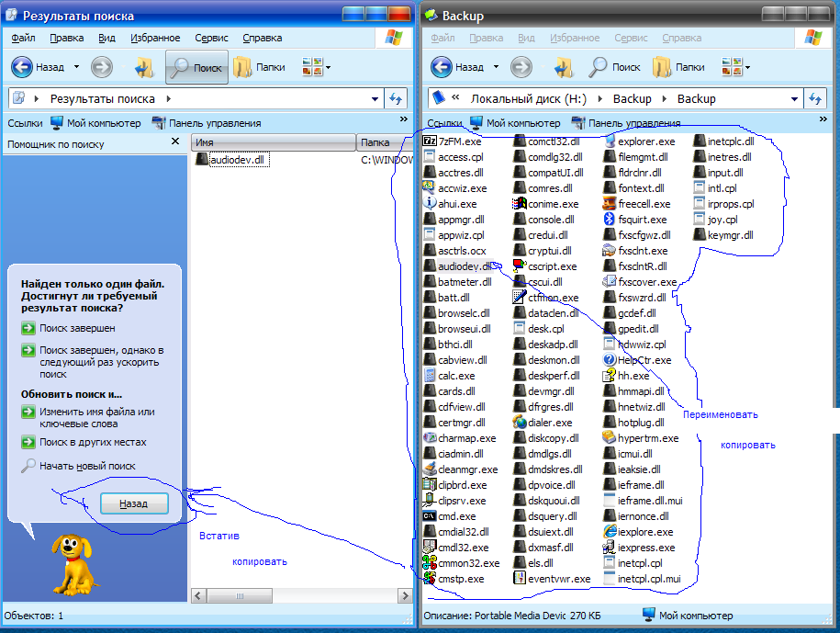Open Мой компьютер link in search window
Screen dimensions: 840x633
click(95, 123)
